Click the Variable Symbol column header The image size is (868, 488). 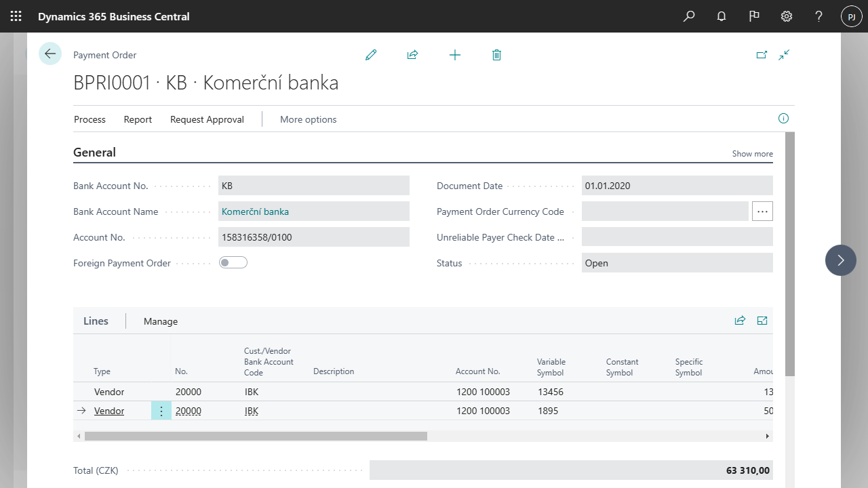tap(551, 367)
